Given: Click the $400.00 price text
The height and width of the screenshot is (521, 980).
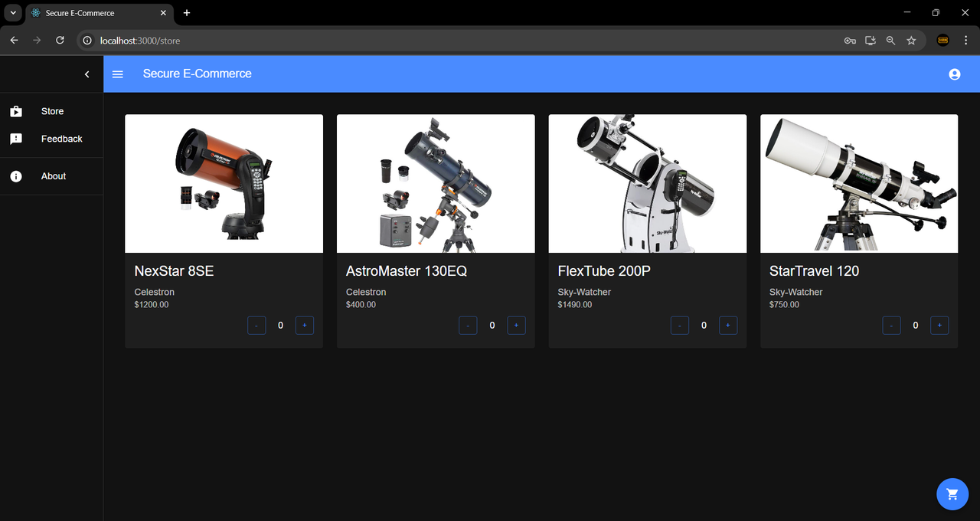Looking at the screenshot, I should (x=361, y=305).
